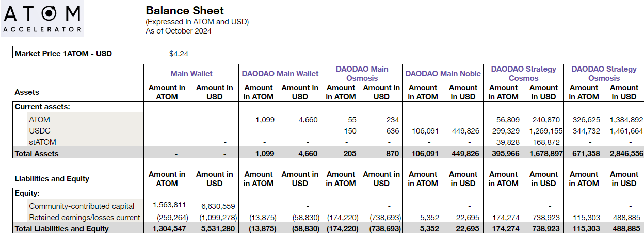This screenshot has height=233, width=644.
Task: Select the "Total Assets" row label
Action: [37, 153]
